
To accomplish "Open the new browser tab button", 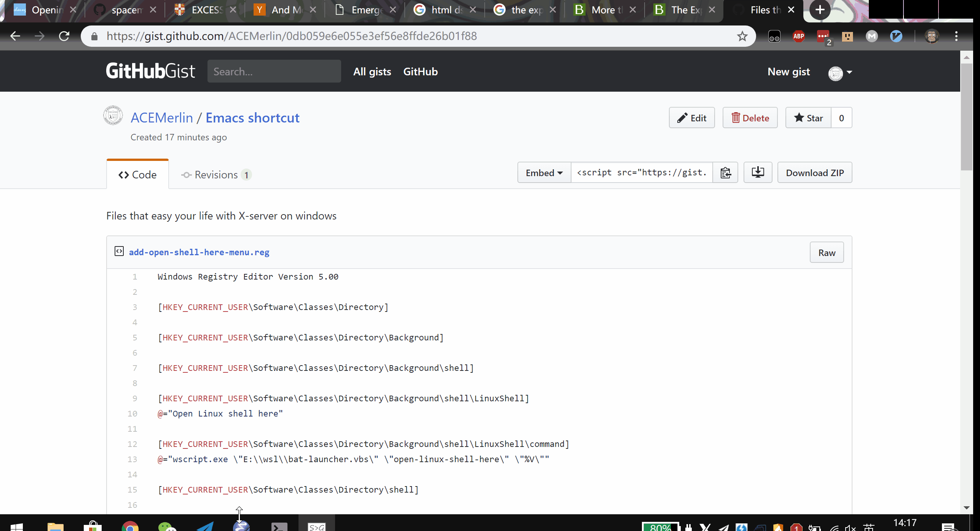I will click(x=820, y=10).
